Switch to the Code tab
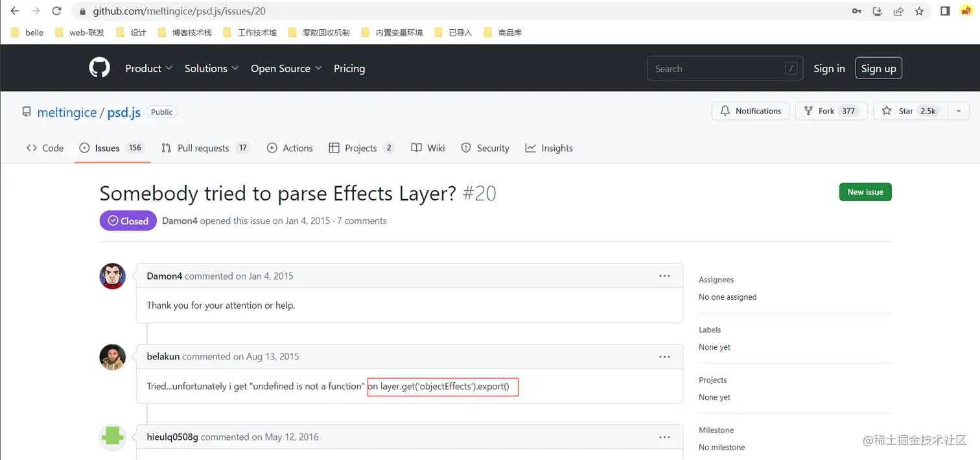 [45, 148]
